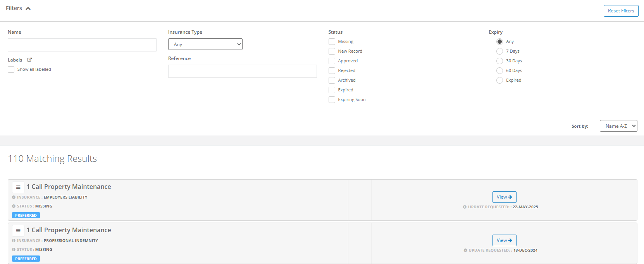Screen dimensions: 644x264
Task: Click info icon beside Insurance: Employers Liability
Action: [14, 197]
